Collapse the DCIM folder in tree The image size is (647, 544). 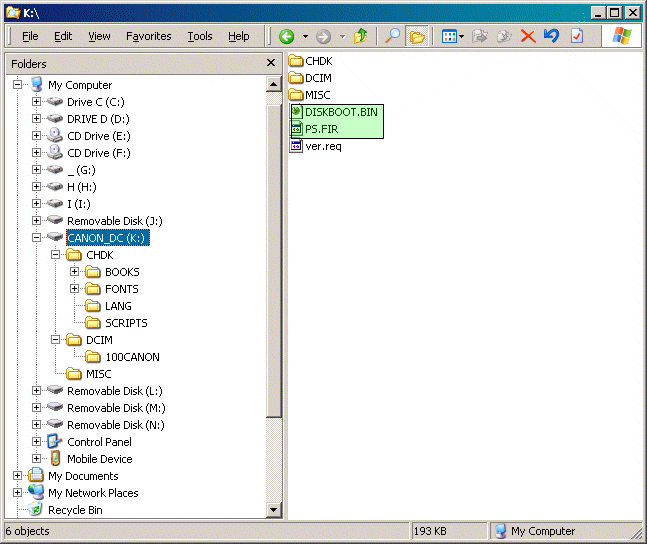click(55, 339)
